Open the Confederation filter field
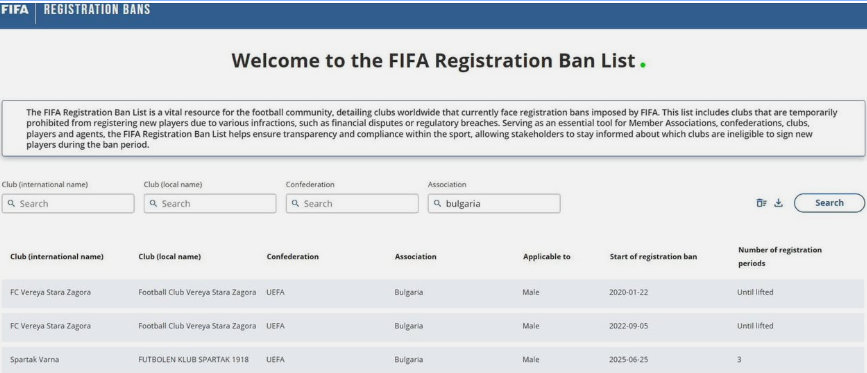The height and width of the screenshot is (373, 867). (x=352, y=203)
